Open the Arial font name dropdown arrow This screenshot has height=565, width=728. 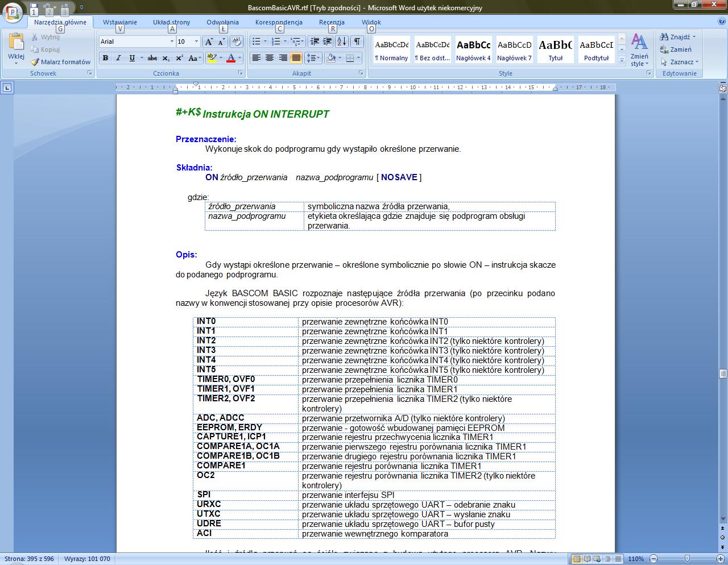coord(172,41)
